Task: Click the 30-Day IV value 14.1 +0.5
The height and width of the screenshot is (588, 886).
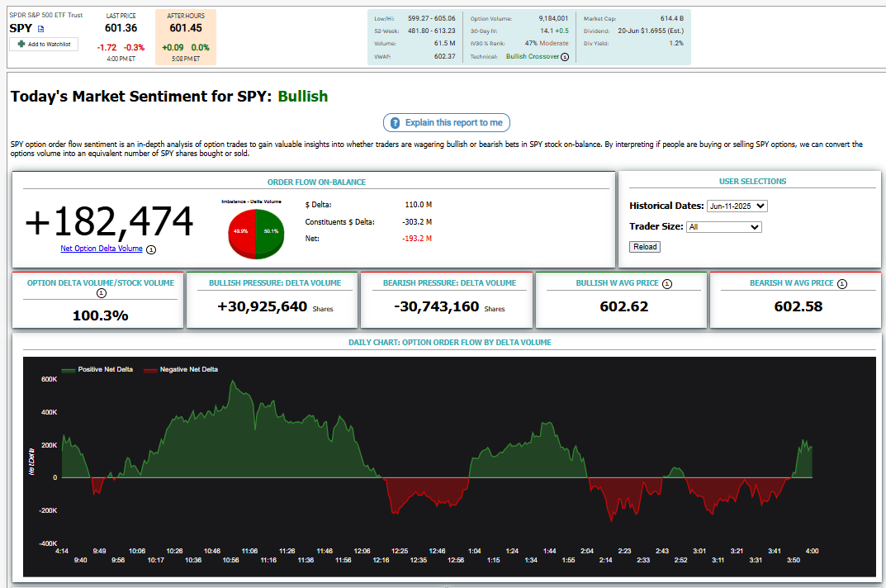Action: click(554, 31)
